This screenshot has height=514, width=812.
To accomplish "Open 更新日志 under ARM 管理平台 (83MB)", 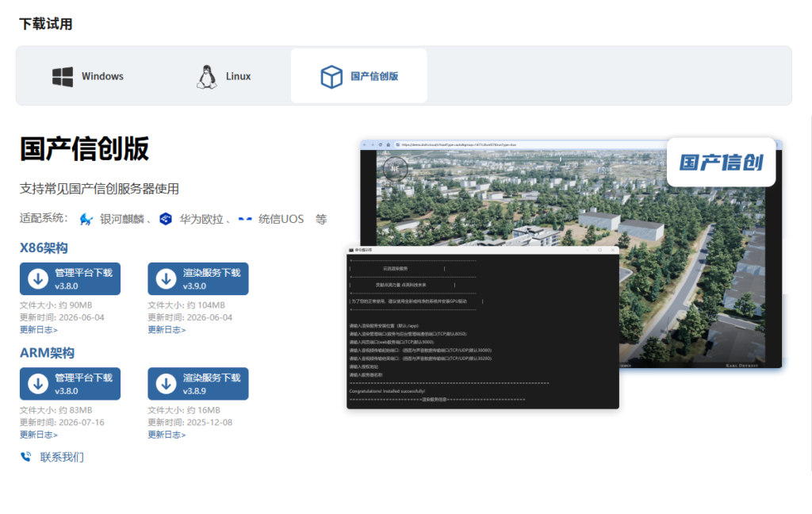I will point(39,435).
